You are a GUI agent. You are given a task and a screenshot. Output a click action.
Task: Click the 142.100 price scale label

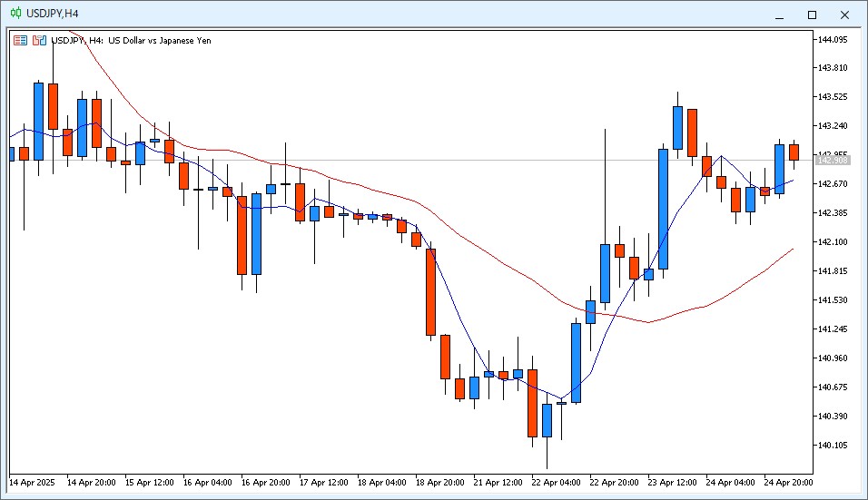(833, 241)
